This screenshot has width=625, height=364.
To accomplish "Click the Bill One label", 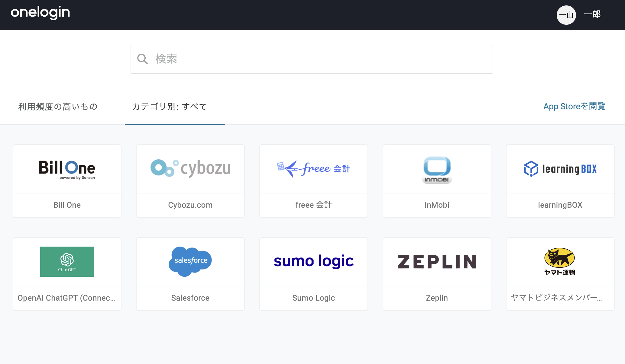I will point(67,205).
